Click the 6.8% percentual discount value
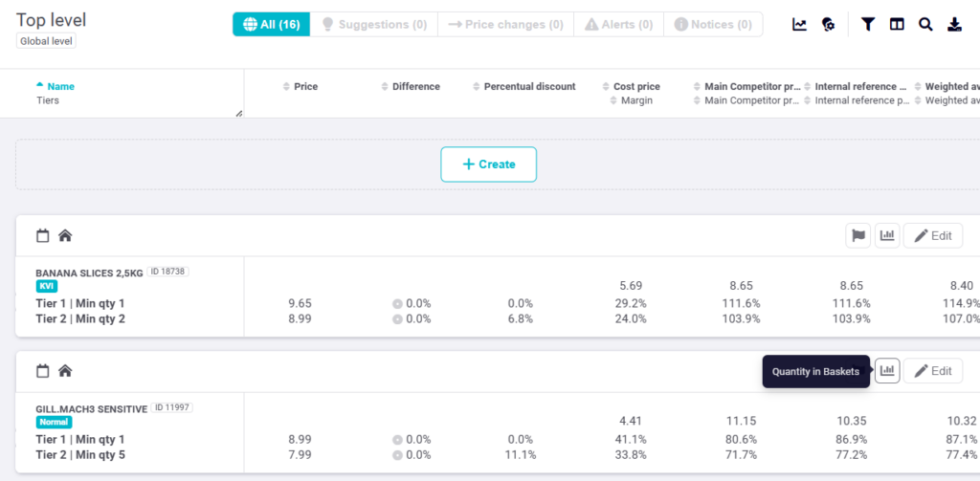This screenshot has width=980, height=481. (521, 319)
